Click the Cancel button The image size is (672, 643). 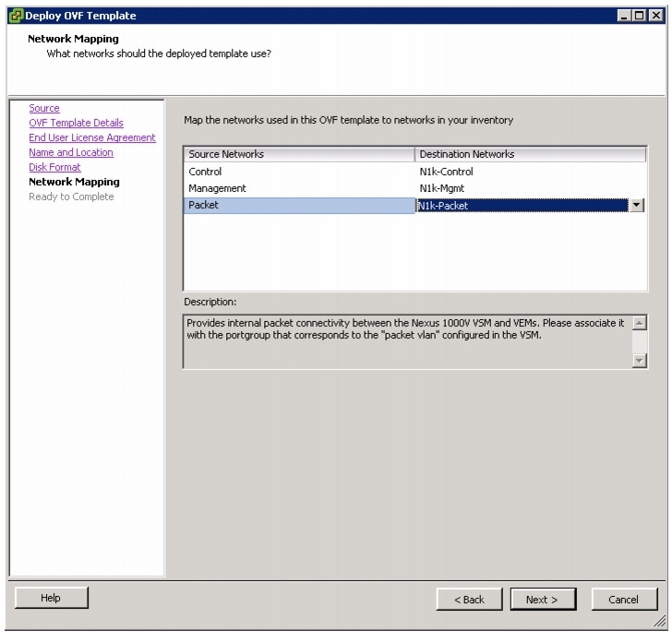point(624,600)
